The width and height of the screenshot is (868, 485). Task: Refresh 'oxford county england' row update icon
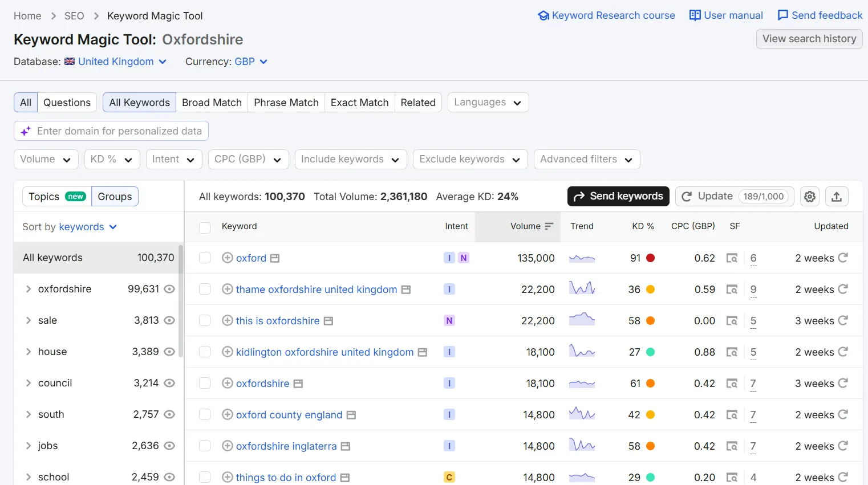tap(843, 414)
